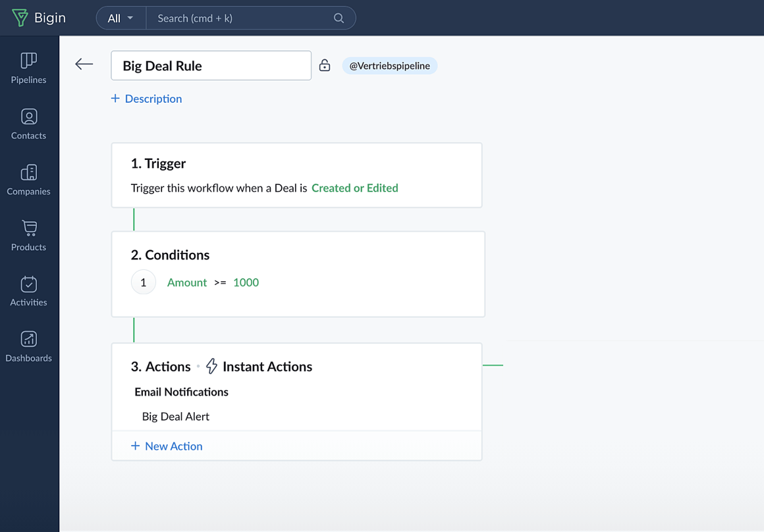Open the Companies module icon
The image size is (764, 532).
pyautogui.click(x=29, y=173)
